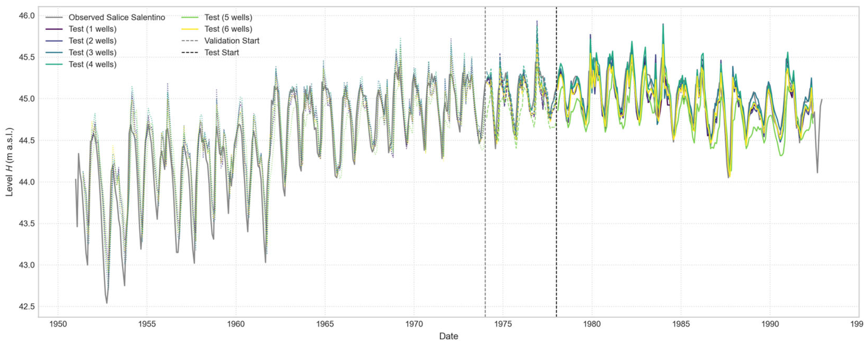
Task: Click the 46.0 y-axis tick label
Action: click(x=27, y=16)
